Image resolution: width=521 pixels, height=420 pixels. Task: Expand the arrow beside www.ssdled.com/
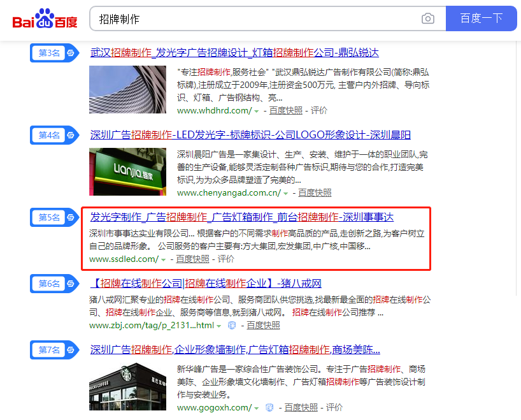tap(163, 260)
